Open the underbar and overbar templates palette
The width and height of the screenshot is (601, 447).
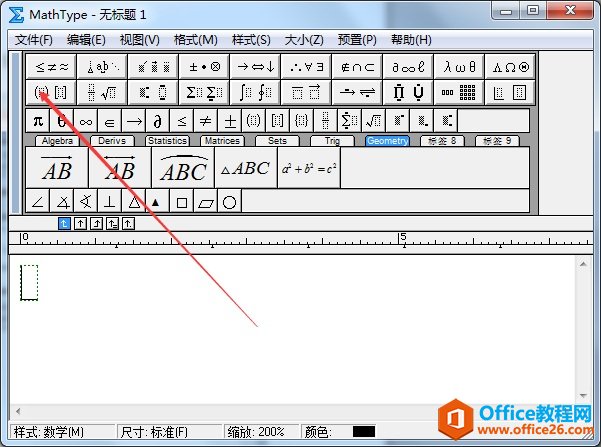pos(306,92)
